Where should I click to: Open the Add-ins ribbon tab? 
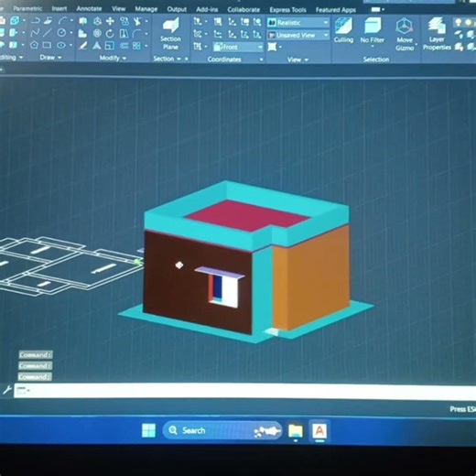(x=207, y=9)
